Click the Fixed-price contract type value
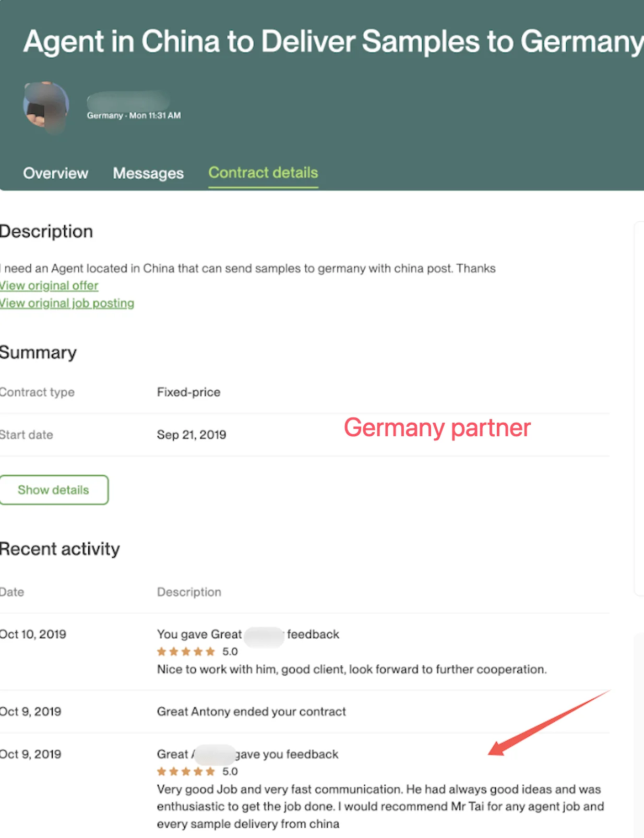The image size is (644, 838). [188, 392]
